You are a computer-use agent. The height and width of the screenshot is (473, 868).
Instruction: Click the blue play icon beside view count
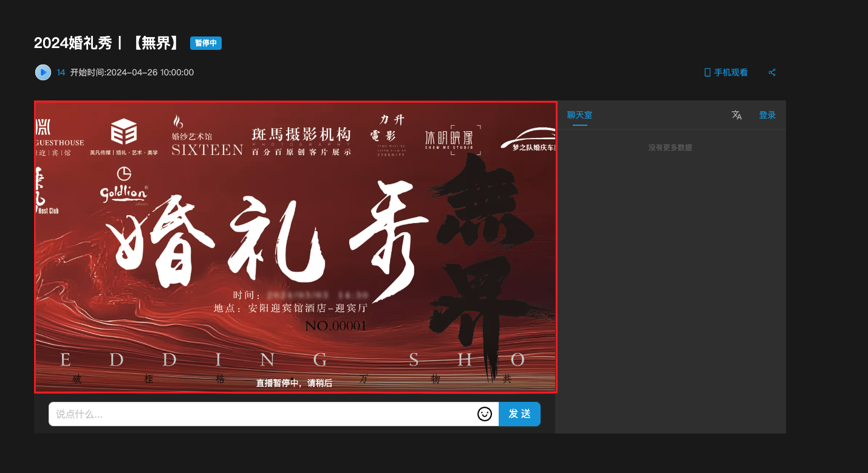pyautogui.click(x=43, y=72)
